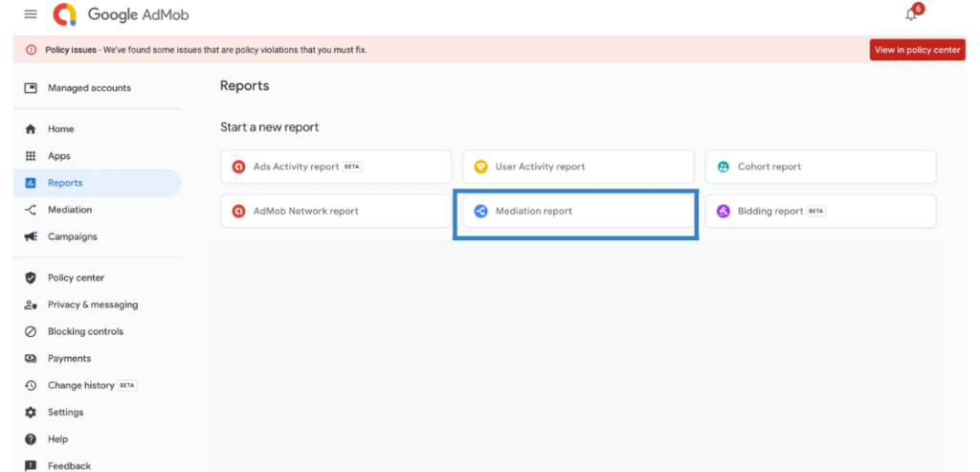This screenshot has height=472, width=980.
Task: Open the hamburger main menu
Action: coord(31,14)
